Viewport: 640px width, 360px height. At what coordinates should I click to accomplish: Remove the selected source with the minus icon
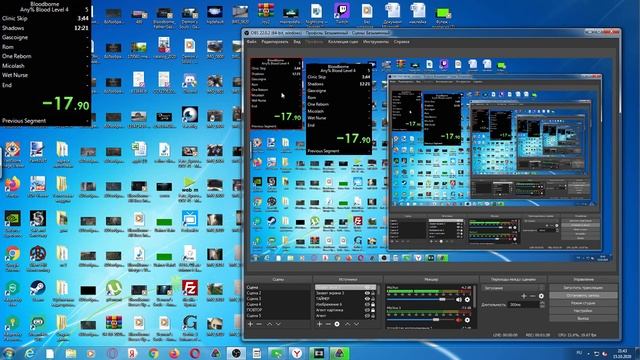328,324
